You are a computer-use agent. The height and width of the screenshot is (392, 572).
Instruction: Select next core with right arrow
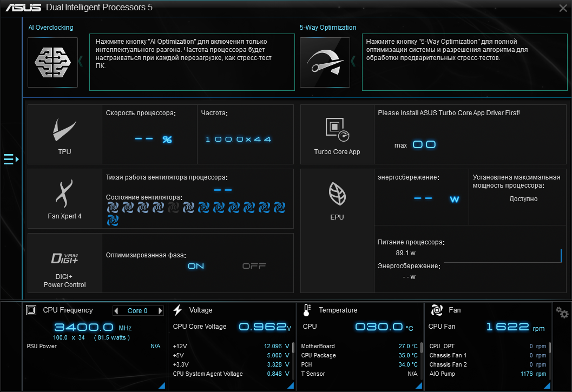(x=160, y=311)
